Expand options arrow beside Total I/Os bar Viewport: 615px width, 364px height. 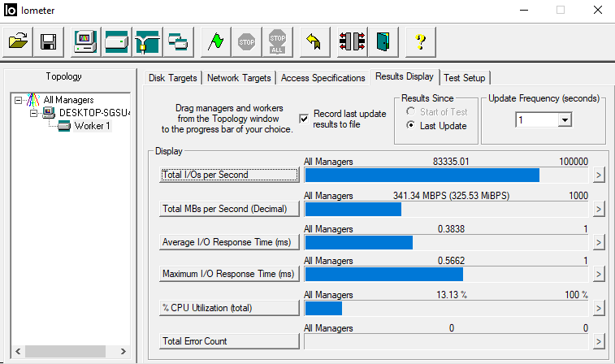600,175
